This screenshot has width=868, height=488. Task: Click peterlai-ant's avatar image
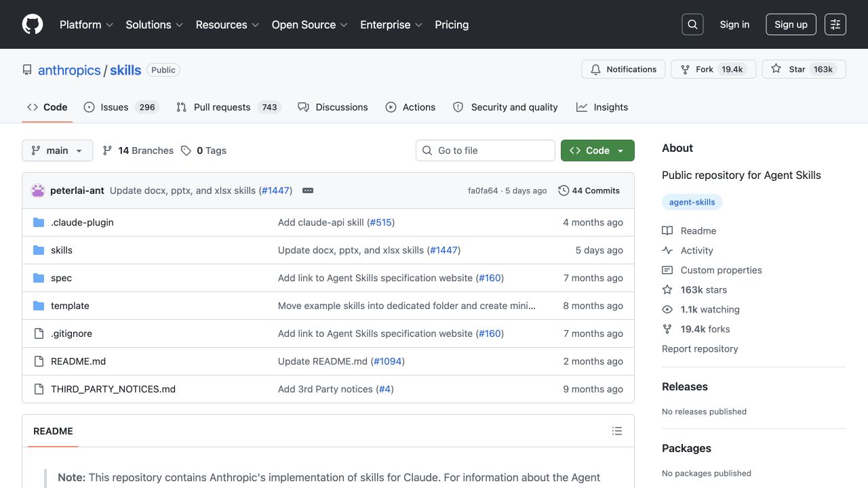[38, 190]
